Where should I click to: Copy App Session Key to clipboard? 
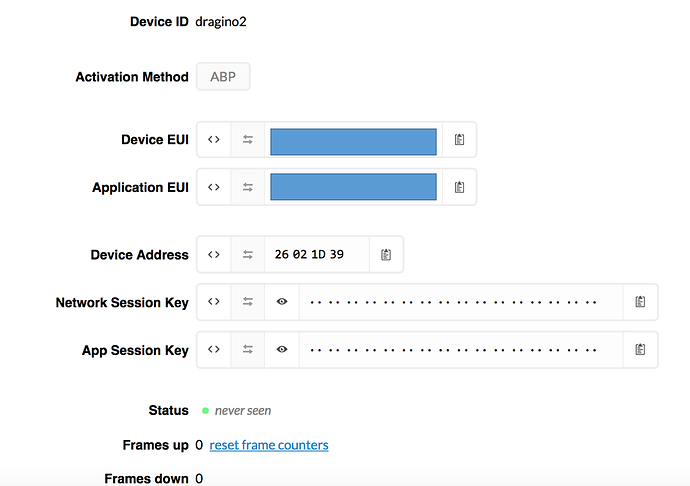point(640,350)
